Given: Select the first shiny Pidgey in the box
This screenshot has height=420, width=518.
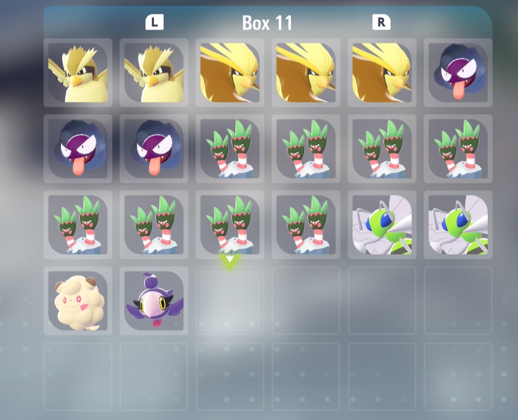Looking at the screenshot, I should point(78,72).
